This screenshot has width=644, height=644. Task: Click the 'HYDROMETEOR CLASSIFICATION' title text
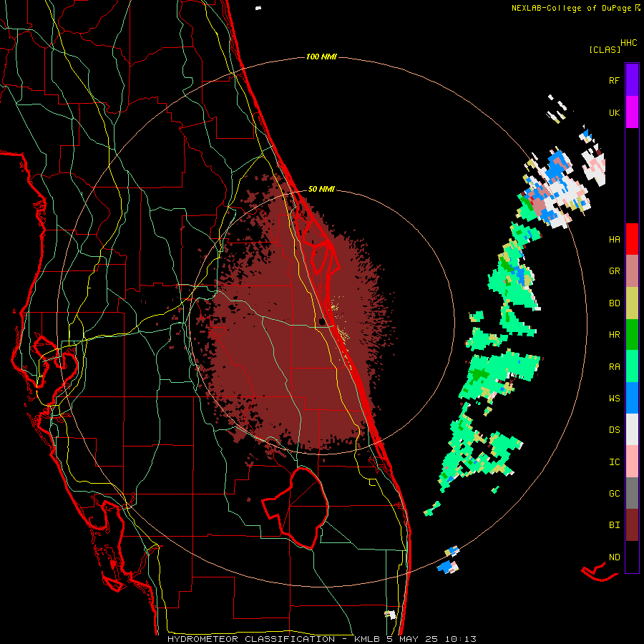click(251, 639)
